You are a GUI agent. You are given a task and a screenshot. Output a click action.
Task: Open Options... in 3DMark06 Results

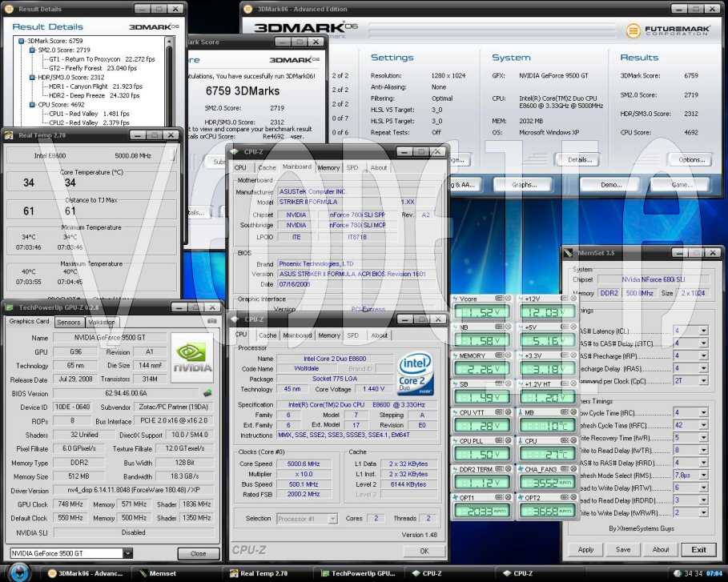(x=691, y=159)
